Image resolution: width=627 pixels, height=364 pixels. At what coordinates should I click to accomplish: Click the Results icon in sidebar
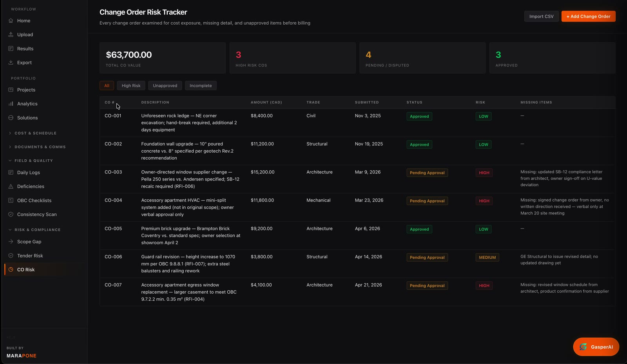pos(11,49)
